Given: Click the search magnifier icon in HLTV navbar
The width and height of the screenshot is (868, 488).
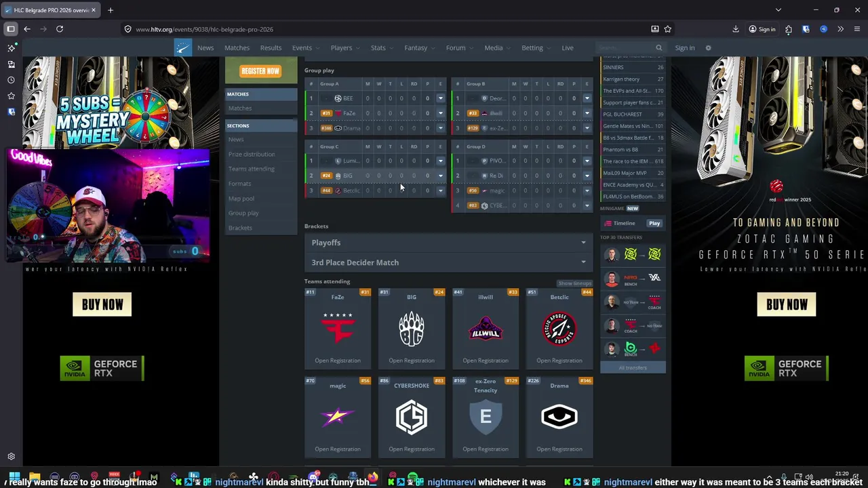Looking at the screenshot, I should click(658, 47).
